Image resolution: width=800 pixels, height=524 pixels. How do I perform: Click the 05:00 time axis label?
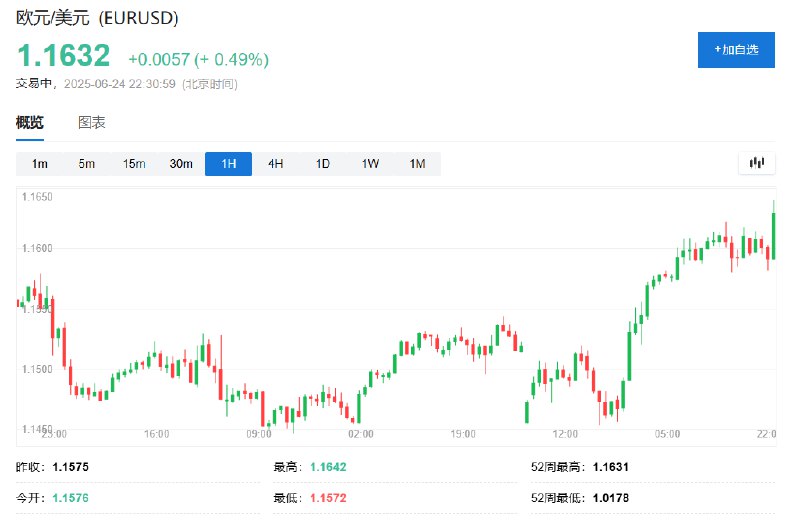pos(667,434)
